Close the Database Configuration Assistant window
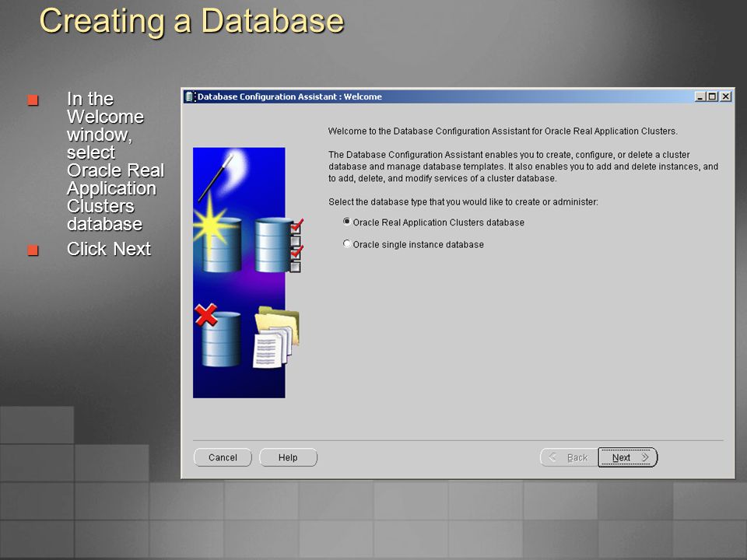This screenshot has width=747, height=560. [725, 96]
